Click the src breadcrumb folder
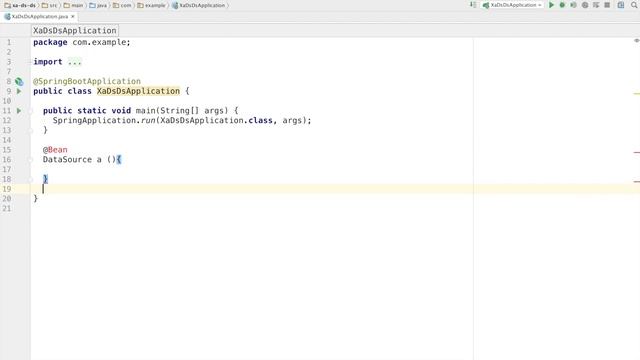The height and width of the screenshot is (360, 640). point(49,5)
